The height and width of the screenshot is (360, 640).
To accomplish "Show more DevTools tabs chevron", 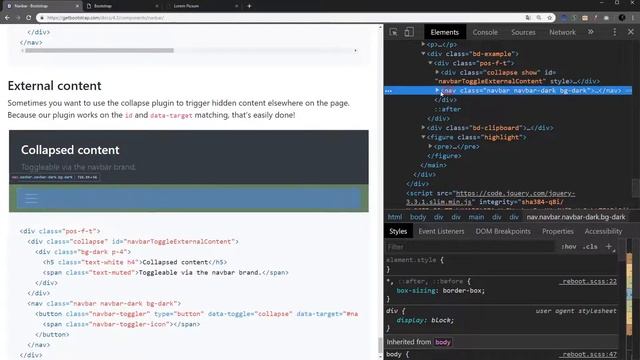I will pyautogui.click(x=591, y=32).
